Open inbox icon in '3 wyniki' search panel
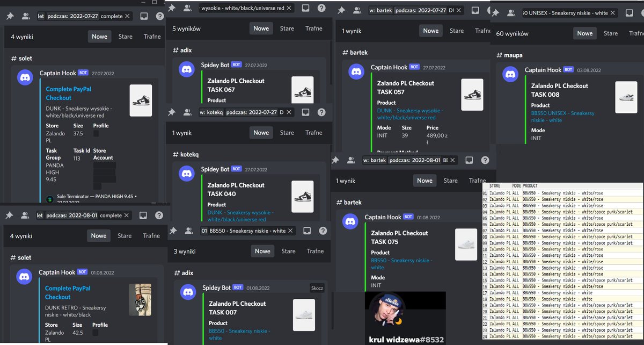 pos(307,231)
